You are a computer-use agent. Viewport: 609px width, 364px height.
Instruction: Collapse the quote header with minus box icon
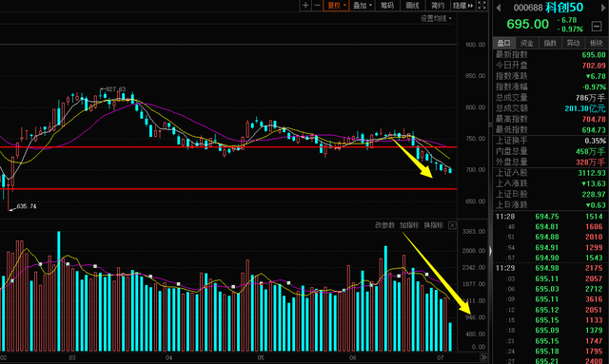tap(597, 26)
